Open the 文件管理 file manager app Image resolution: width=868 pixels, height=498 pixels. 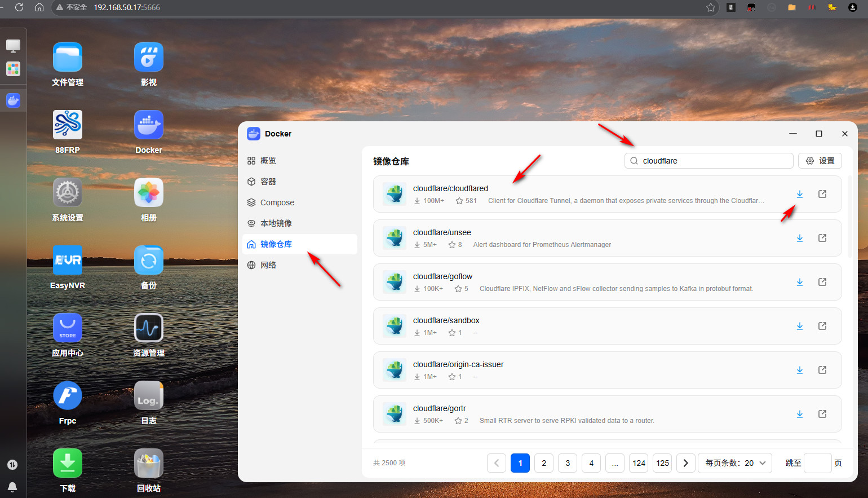[x=68, y=58]
